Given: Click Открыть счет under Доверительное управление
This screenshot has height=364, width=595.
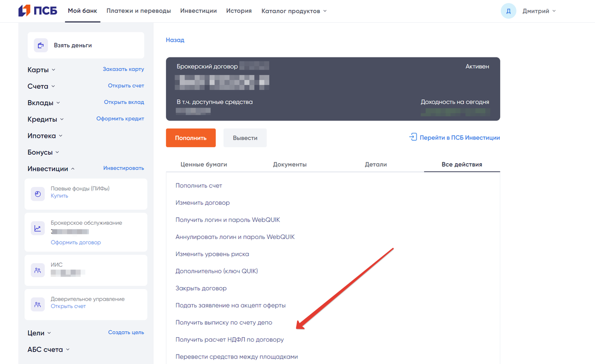Looking at the screenshot, I should pos(68,306).
